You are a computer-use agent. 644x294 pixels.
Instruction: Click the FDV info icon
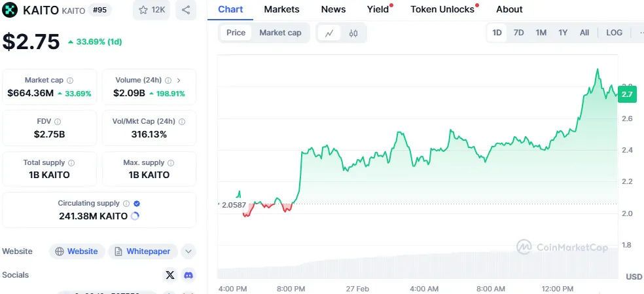[x=58, y=122]
